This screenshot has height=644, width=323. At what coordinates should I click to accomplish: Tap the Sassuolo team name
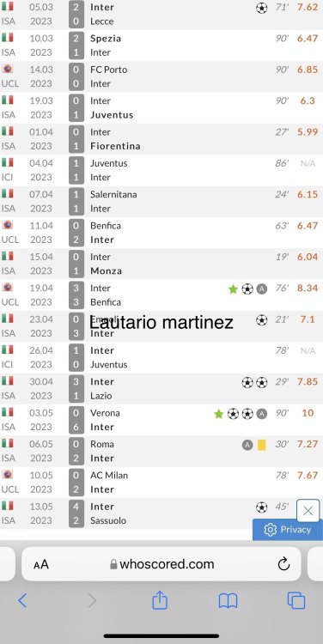tap(108, 520)
